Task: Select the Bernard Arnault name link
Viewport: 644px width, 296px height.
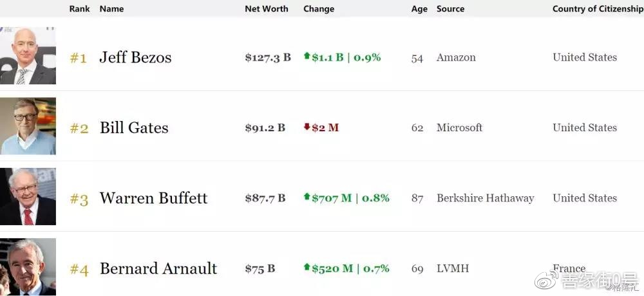Action: tap(158, 268)
